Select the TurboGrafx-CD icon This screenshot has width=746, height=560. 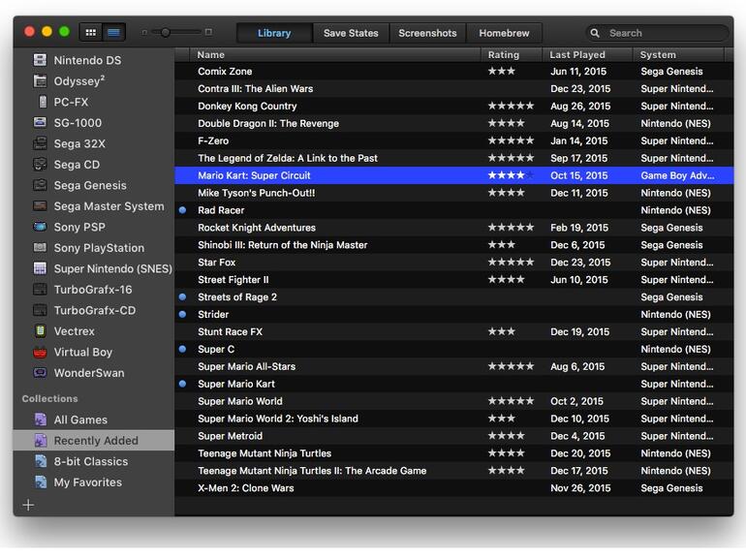point(40,310)
